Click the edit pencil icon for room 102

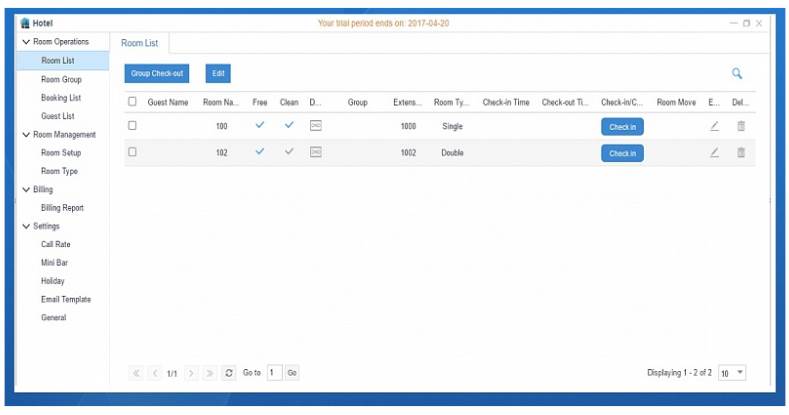point(714,152)
